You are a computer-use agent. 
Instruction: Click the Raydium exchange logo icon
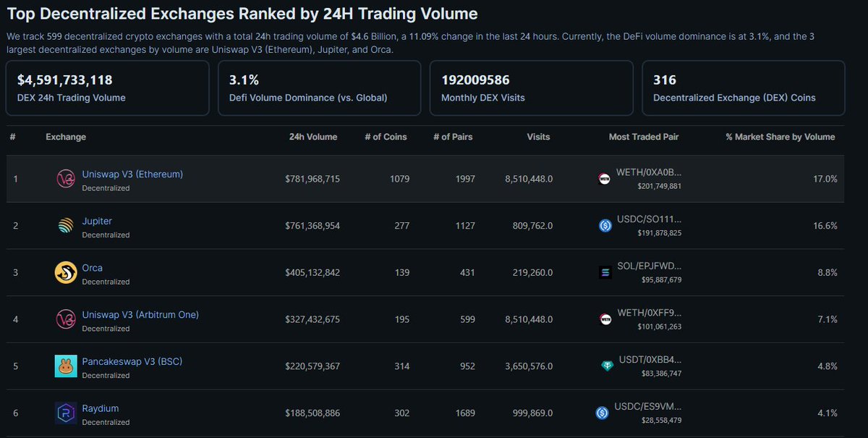pyautogui.click(x=66, y=413)
